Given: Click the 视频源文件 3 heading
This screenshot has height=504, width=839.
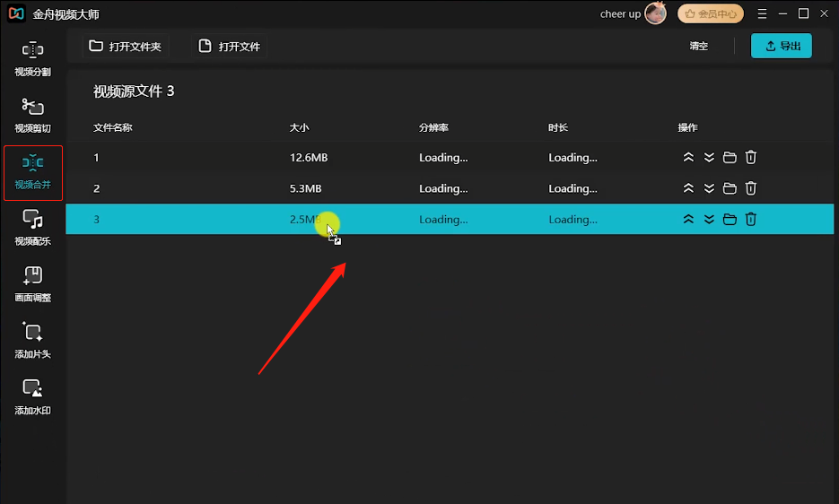Looking at the screenshot, I should click(134, 91).
